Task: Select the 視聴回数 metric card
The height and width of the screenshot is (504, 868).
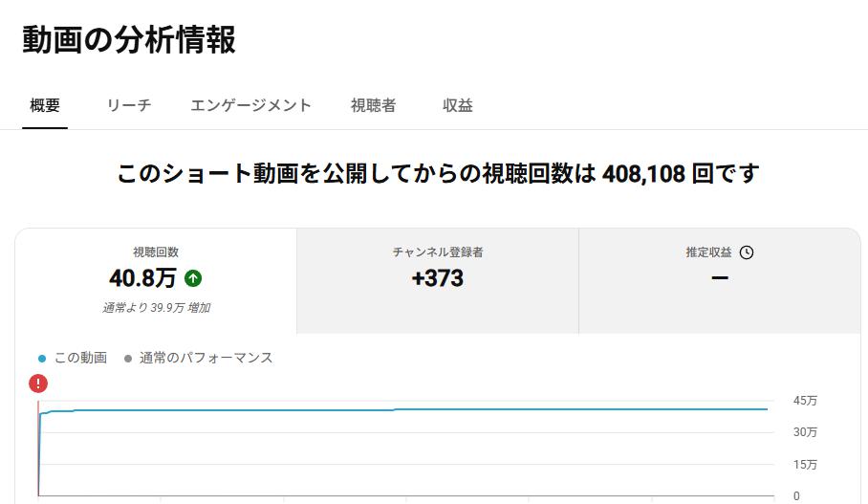Action: point(156,281)
